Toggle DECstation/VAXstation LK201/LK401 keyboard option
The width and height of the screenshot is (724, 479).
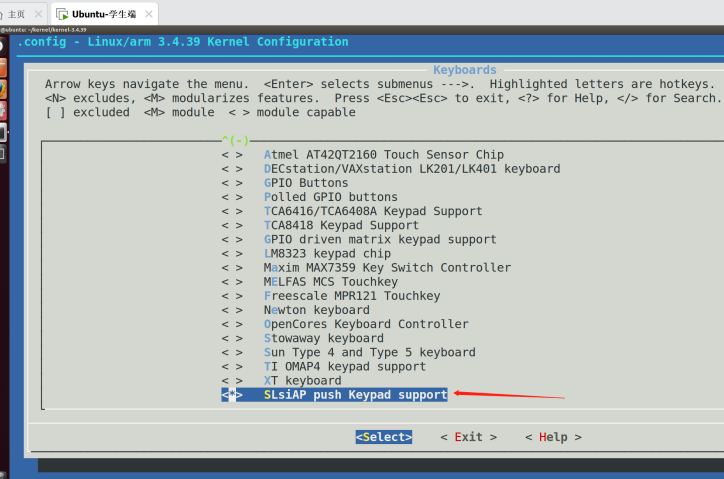point(232,169)
